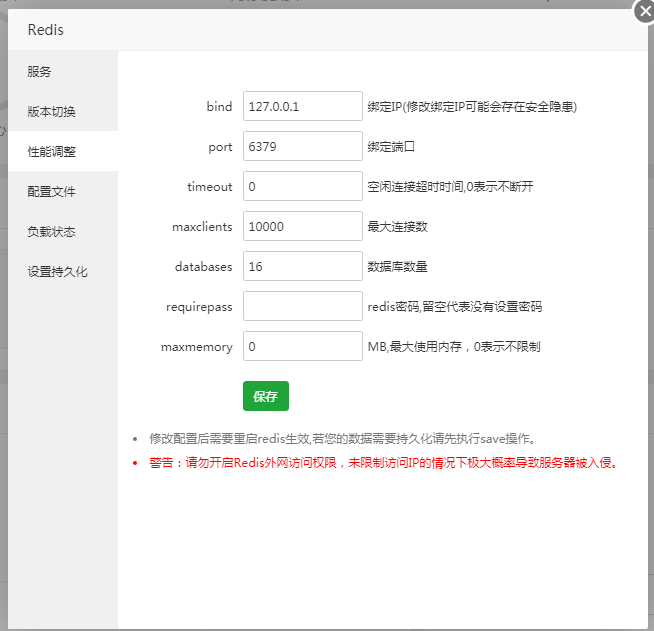Select the maxclients input field

(302, 226)
